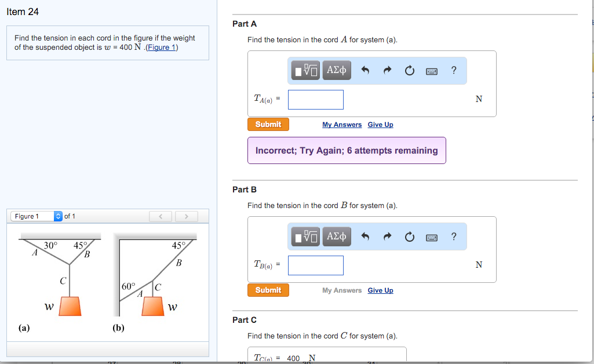Submit the answer for Part B
This screenshot has width=594, height=364.
click(268, 290)
